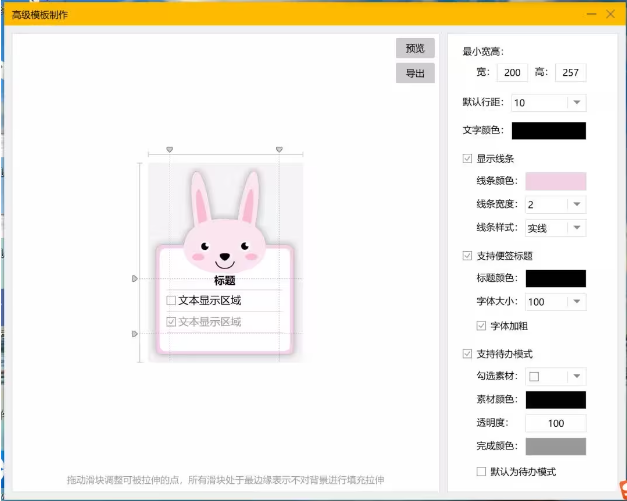This screenshot has height=501, width=627.
Task: Expand the 线条样式 dropdown
Action: click(575, 228)
